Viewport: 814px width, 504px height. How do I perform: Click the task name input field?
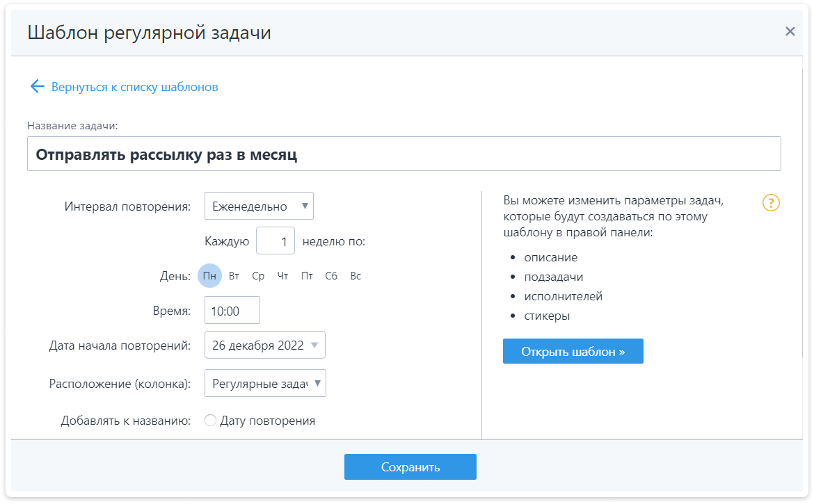click(404, 154)
